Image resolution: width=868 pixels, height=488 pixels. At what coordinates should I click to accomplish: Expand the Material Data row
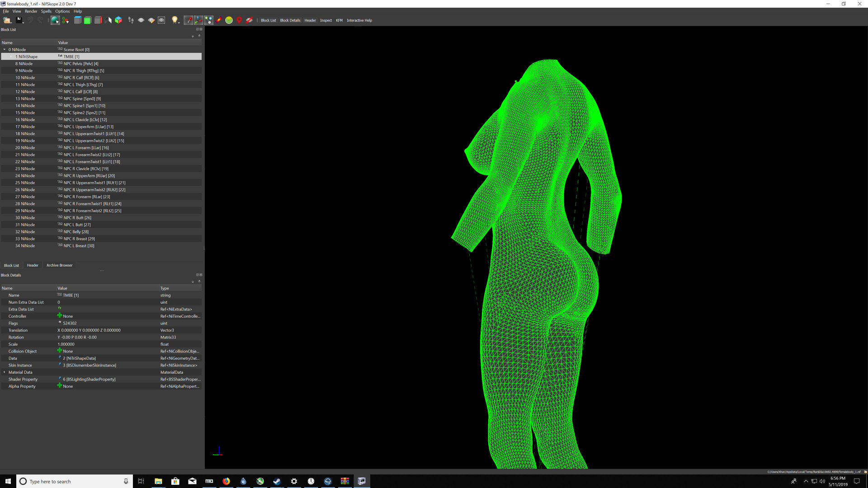(x=5, y=372)
